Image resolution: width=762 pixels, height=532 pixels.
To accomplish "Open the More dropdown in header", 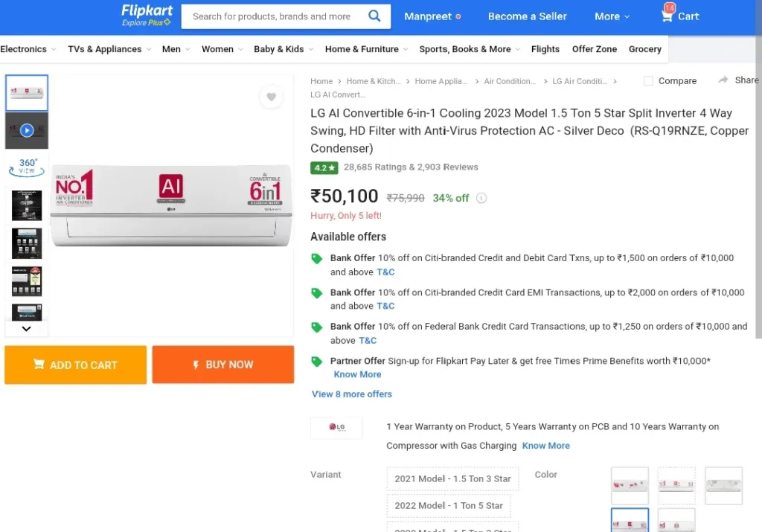I will click(612, 16).
